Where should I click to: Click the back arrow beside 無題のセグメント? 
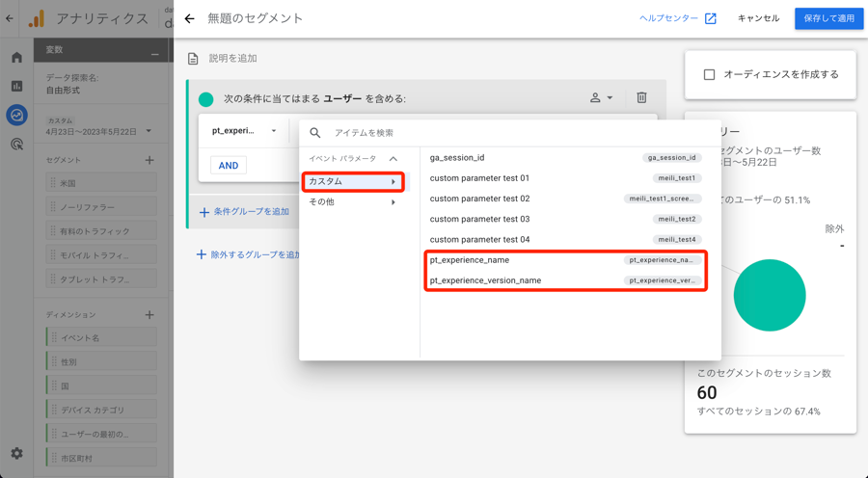point(189,18)
